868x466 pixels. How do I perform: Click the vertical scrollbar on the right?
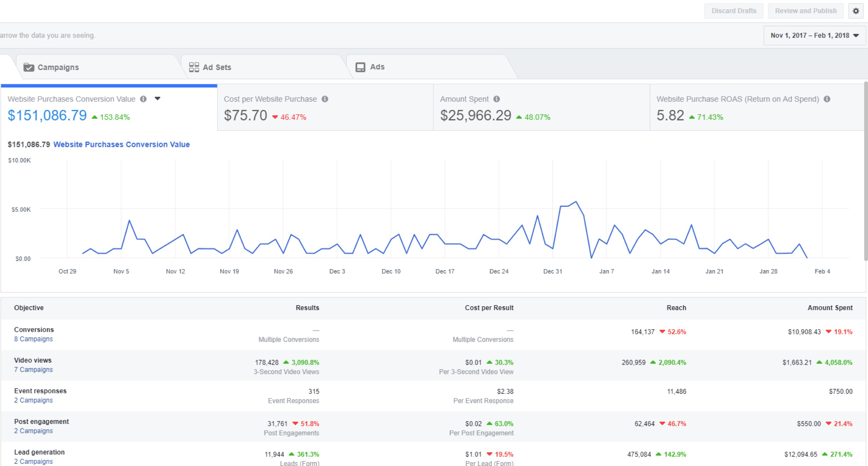pyautogui.click(x=866, y=171)
